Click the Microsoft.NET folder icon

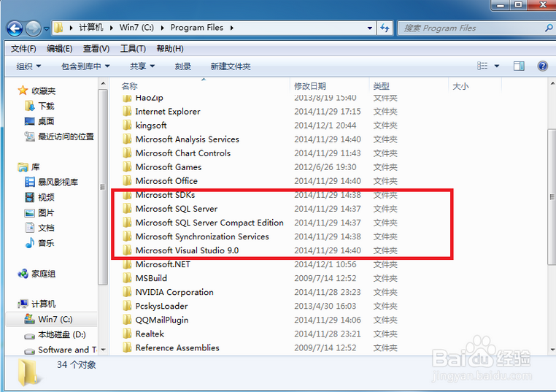tap(127, 264)
